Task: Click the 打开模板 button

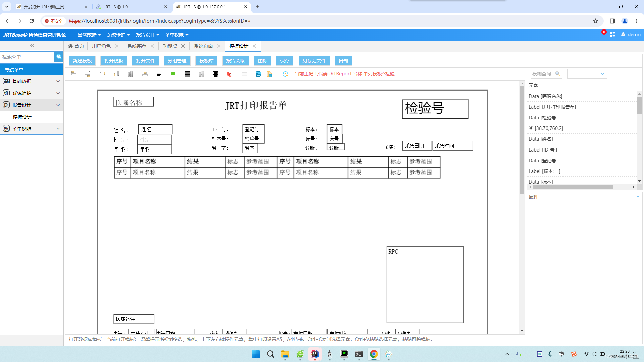Action: point(114,61)
